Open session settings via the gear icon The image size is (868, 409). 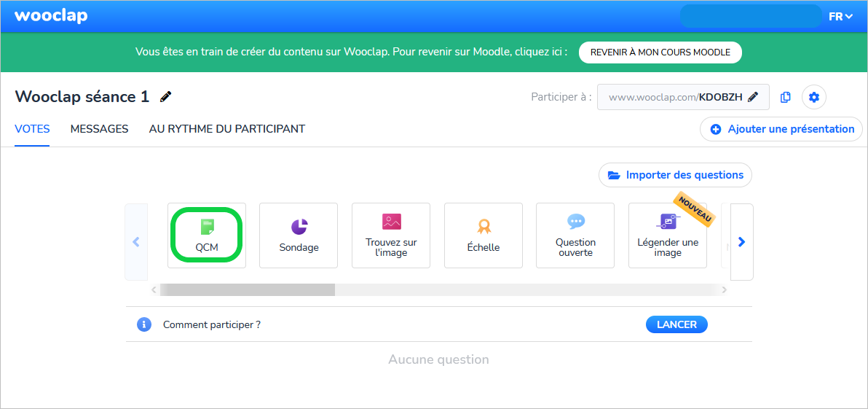(x=814, y=98)
